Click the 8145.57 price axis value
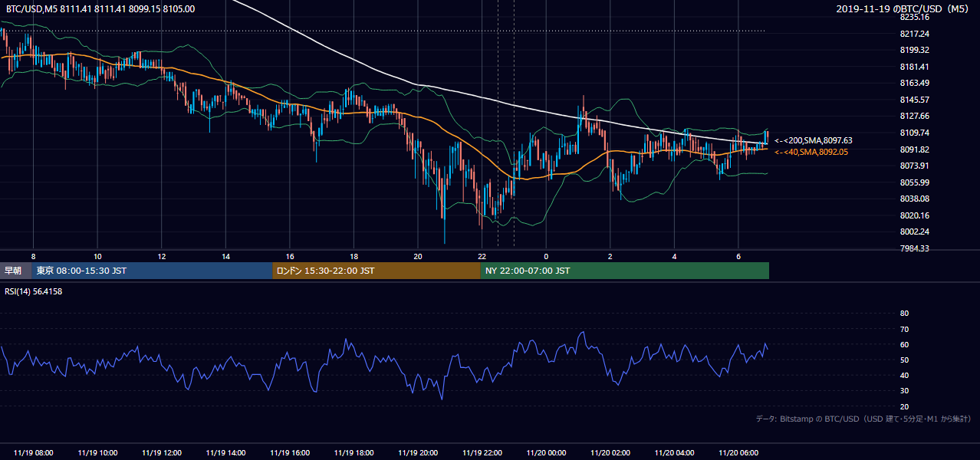 click(x=914, y=100)
